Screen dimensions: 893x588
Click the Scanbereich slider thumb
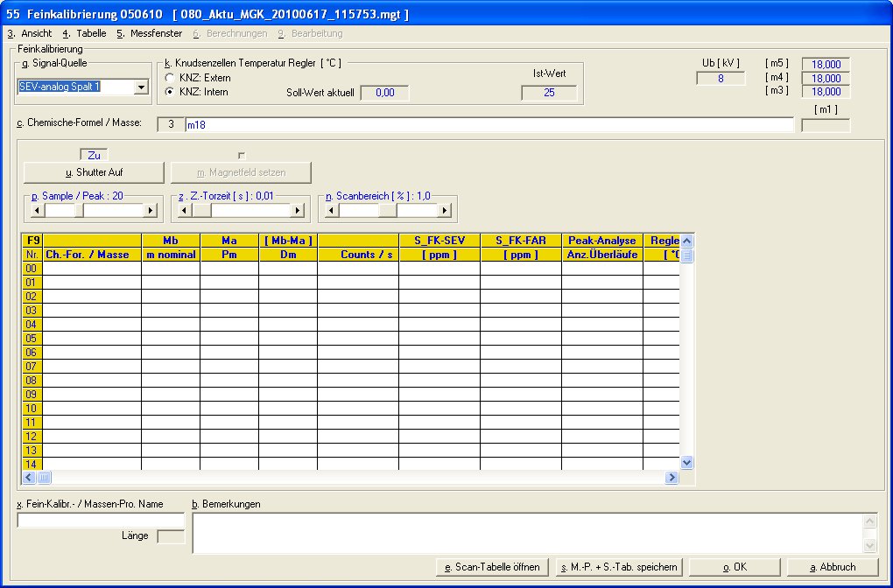pyautogui.click(x=388, y=211)
